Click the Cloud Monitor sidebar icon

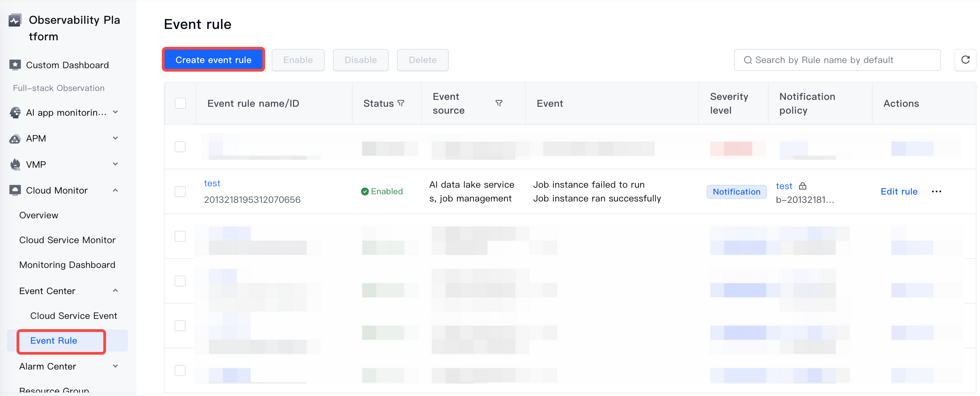coord(15,190)
